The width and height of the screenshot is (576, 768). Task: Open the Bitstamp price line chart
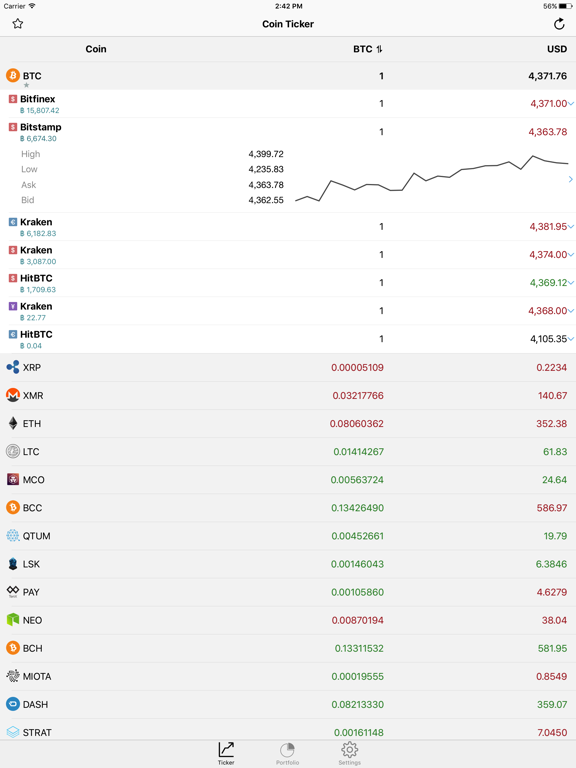coord(432,178)
